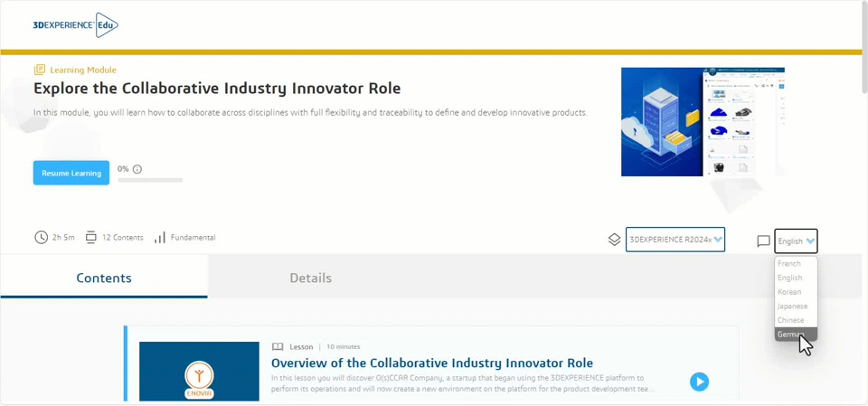Click the layers icon beside version selector
The height and width of the screenshot is (406, 868).
[614, 240]
